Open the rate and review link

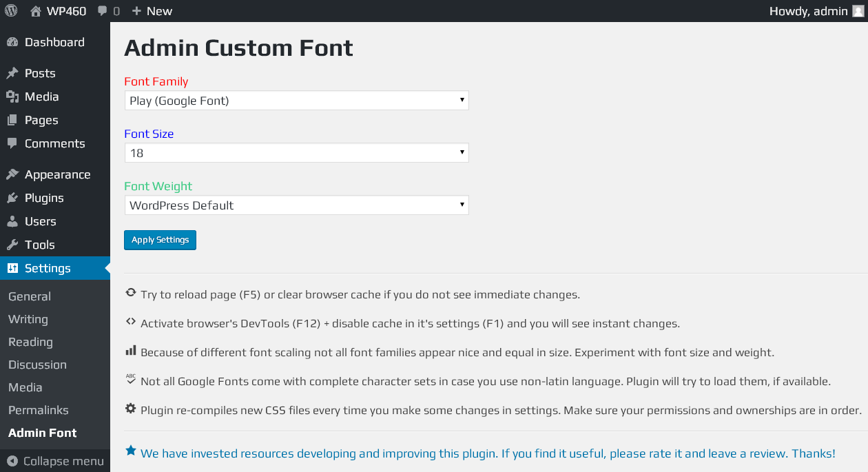click(x=488, y=453)
